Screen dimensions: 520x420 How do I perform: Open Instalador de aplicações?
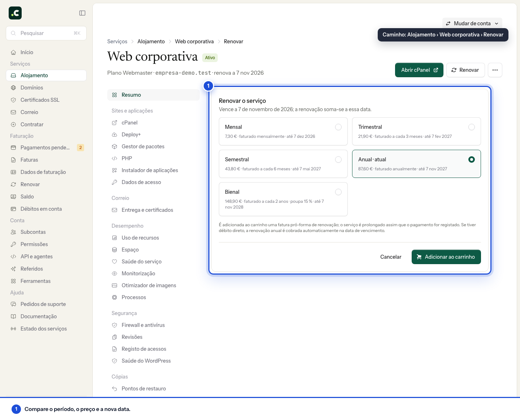tap(153, 170)
